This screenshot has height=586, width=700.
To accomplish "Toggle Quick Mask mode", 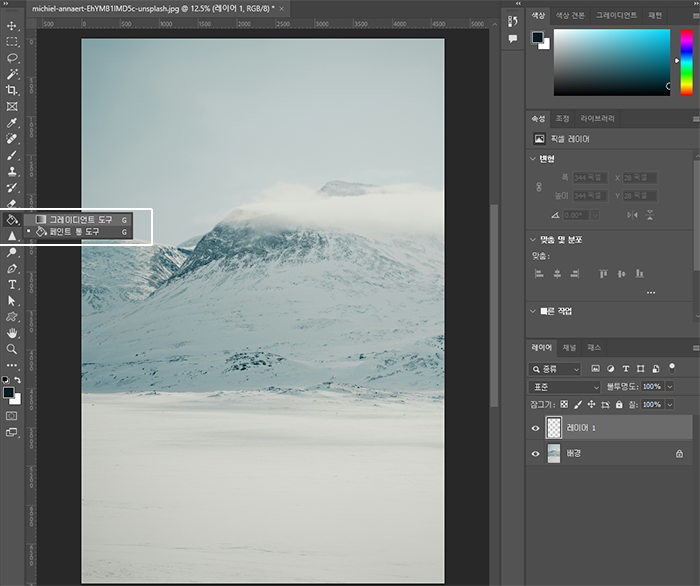I will [x=12, y=416].
